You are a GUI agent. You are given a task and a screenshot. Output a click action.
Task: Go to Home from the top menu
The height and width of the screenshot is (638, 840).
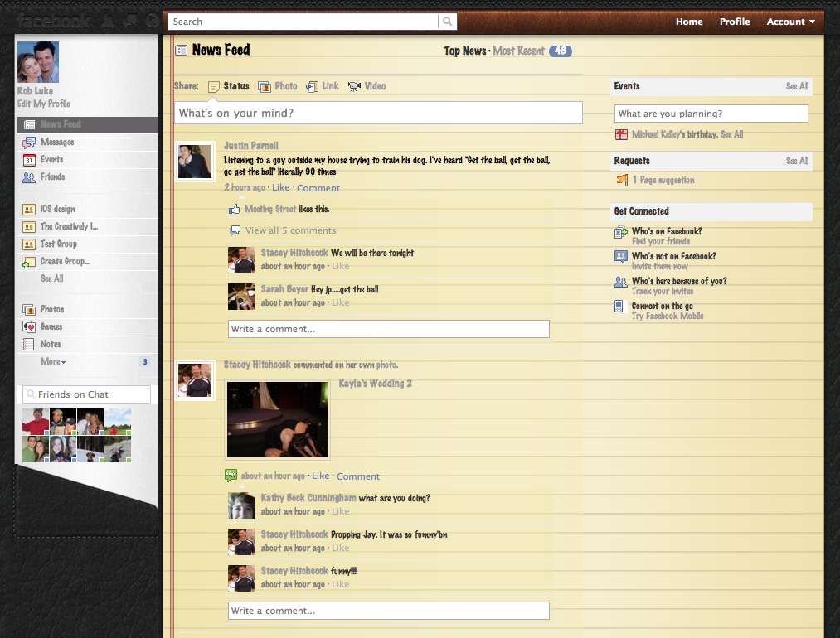tap(689, 22)
